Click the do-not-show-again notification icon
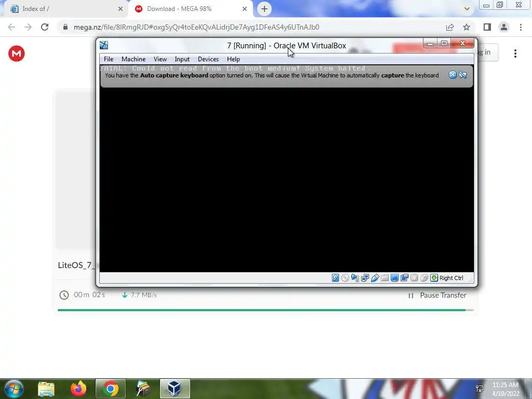This screenshot has width=532, height=399. pos(463,75)
